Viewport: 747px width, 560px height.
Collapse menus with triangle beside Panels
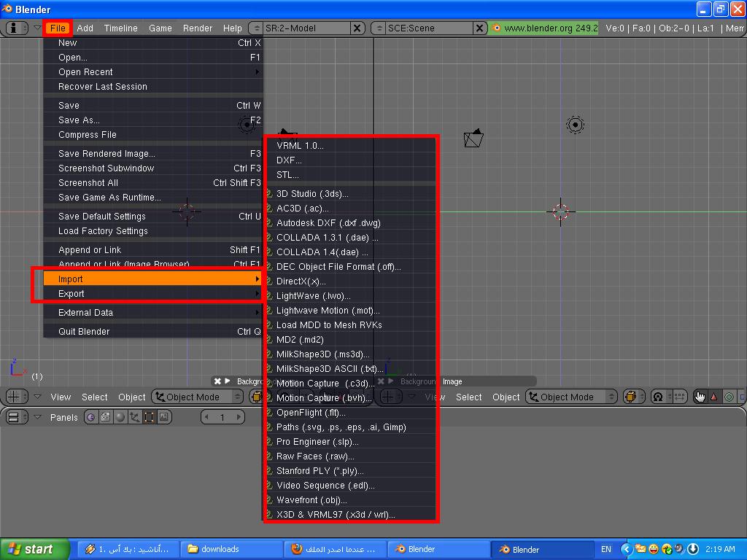pyautogui.click(x=37, y=417)
